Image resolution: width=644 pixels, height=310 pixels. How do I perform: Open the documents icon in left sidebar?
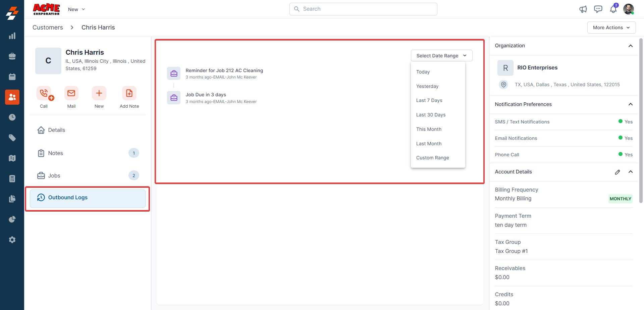click(12, 199)
